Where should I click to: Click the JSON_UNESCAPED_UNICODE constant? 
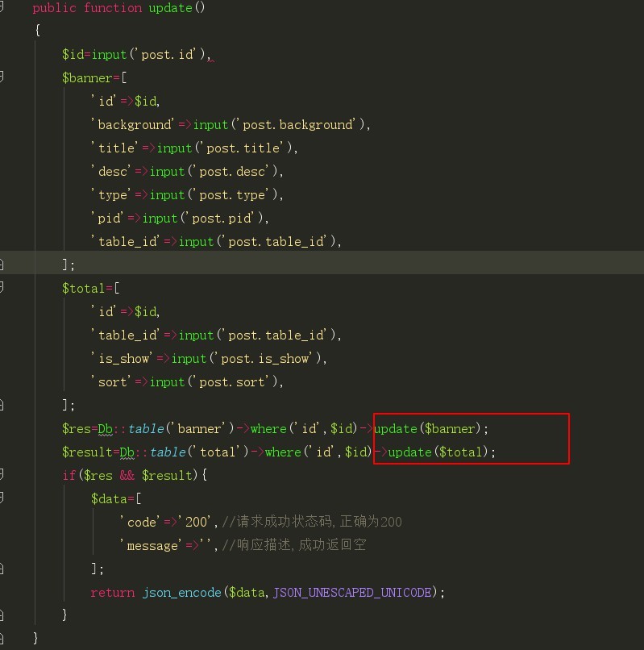[x=352, y=593]
